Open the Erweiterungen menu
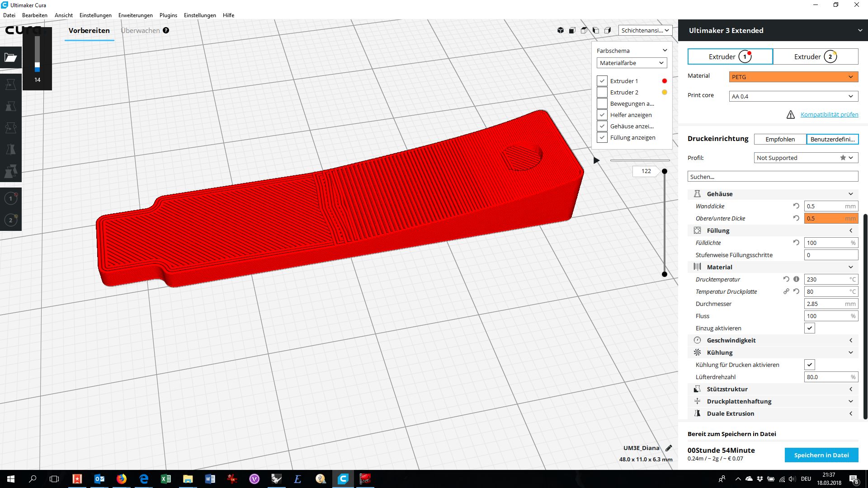This screenshot has height=488, width=868. pyautogui.click(x=136, y=15)
